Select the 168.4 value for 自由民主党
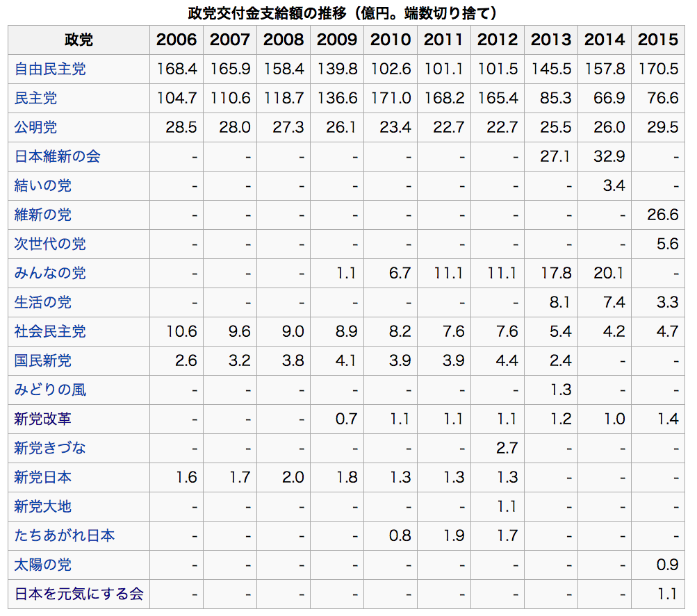 click(177, 69)
